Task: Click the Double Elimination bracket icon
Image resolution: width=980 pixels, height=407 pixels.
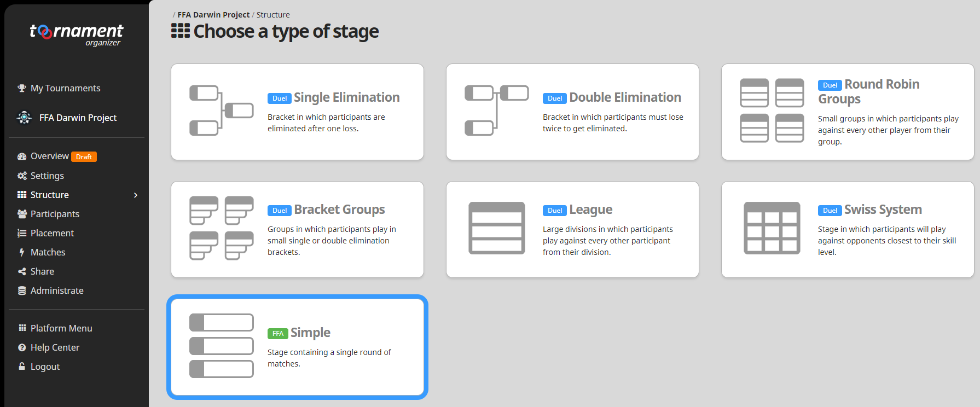Action: [496, 111]
